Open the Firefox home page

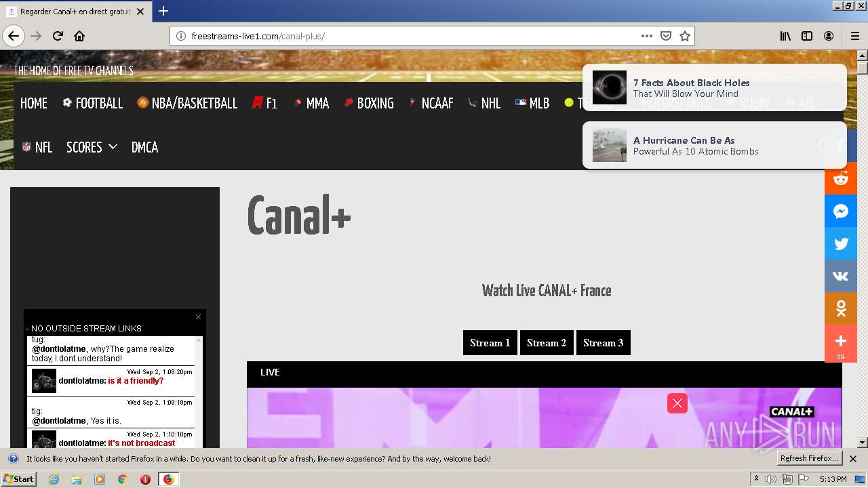click(79, 36)
